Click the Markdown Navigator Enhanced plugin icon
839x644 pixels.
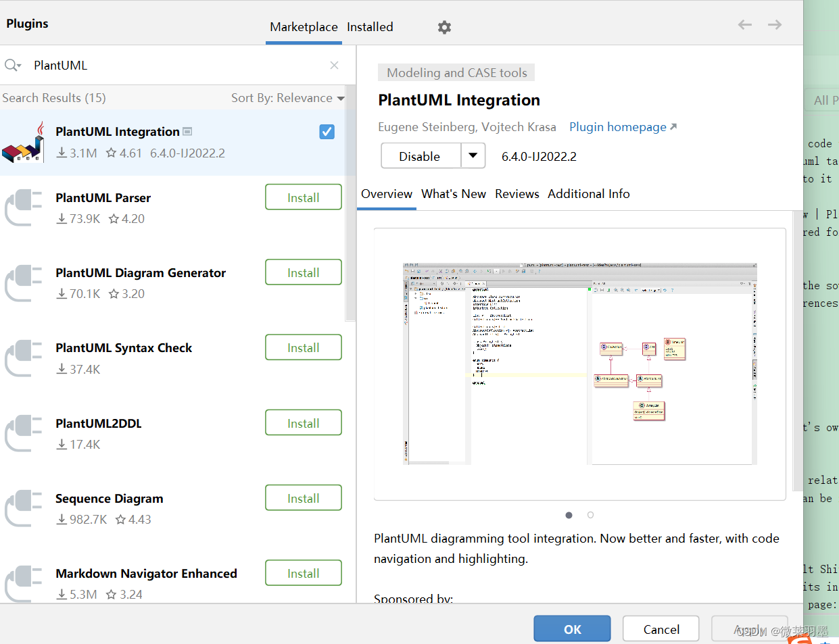(x=24, y=583)
